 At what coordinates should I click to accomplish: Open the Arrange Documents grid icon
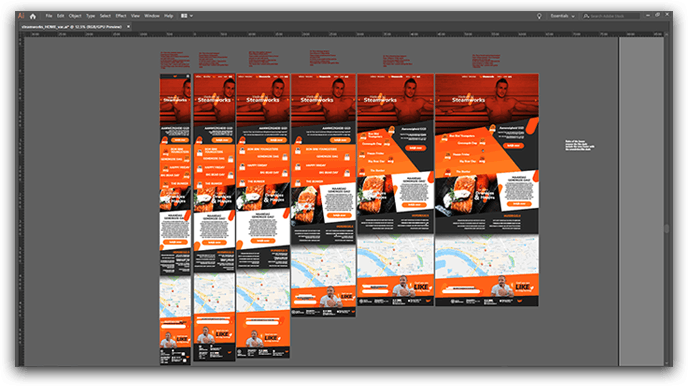click(184, 16)
